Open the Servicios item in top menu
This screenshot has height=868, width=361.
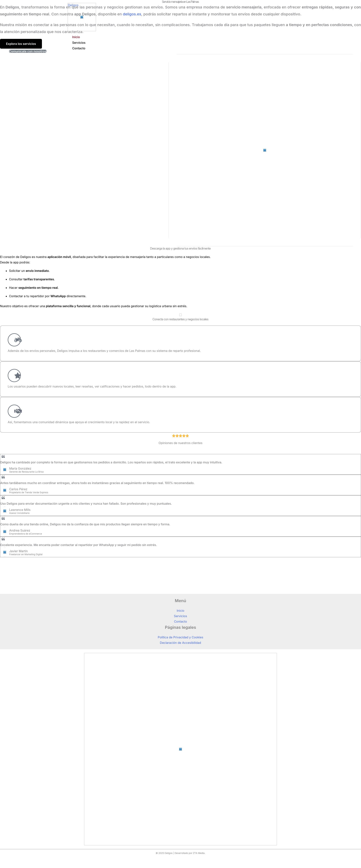pos(79,43)
